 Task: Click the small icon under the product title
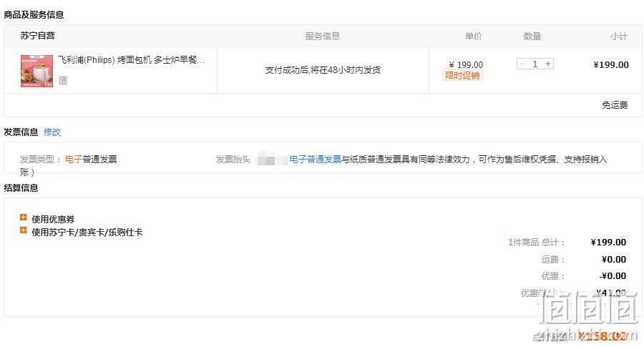click(63, 80)
